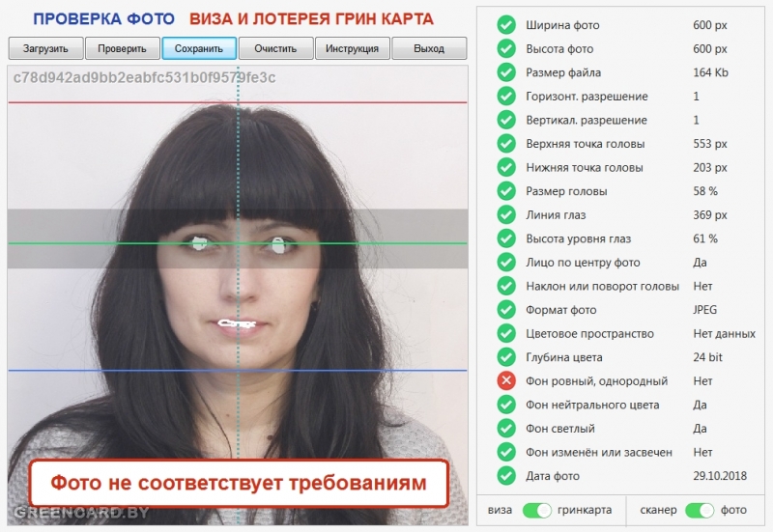Click the гринкарта label
The width and height of the screenshot is (773, 532).
(585, 511)
